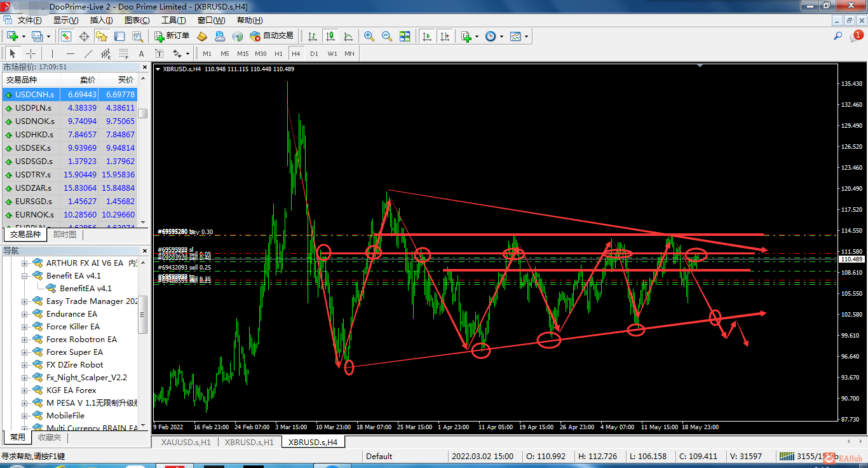Select the text label tool

coord(159,53)
